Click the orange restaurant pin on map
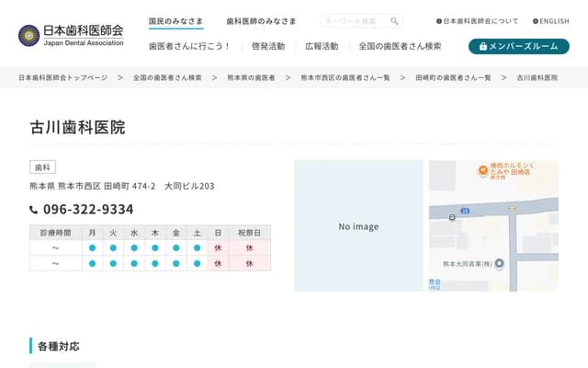The image size is (588, 368). click(481, 170)
